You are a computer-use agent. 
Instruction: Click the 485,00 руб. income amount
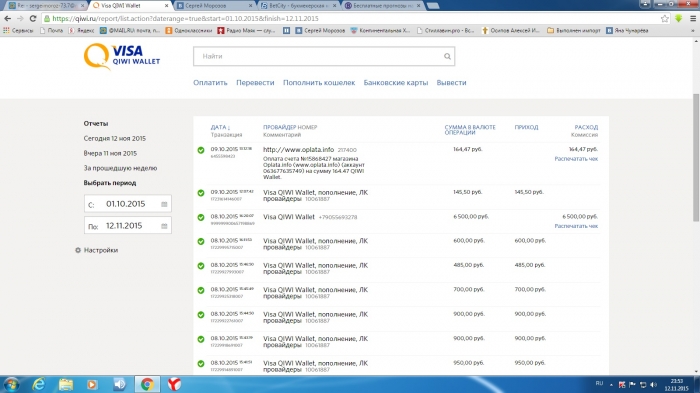click(x=529, y=265)
